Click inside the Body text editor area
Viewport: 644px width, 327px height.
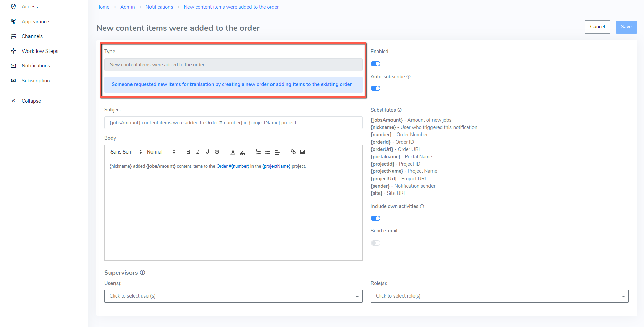[234, 210]
